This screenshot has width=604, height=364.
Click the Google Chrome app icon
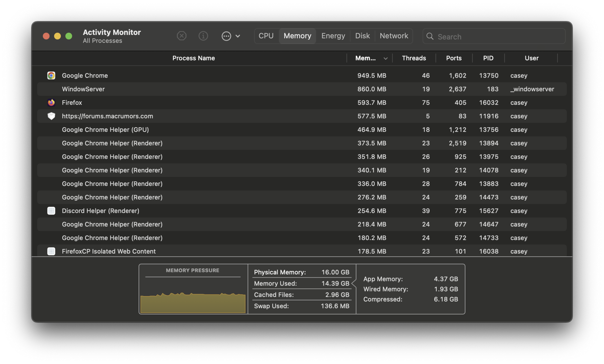(x=51, y=75)
